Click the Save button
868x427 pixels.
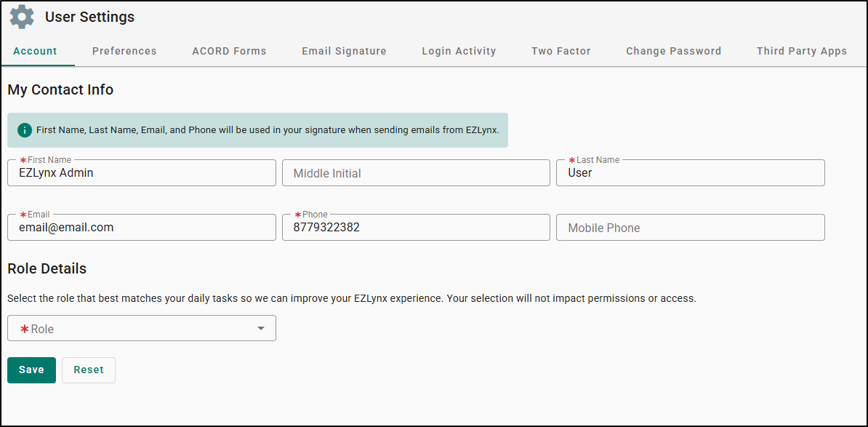coord(31,370)
